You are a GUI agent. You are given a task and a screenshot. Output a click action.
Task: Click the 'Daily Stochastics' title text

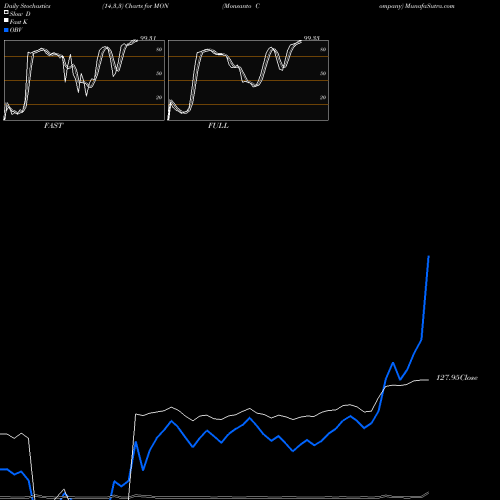pos(27,6)
